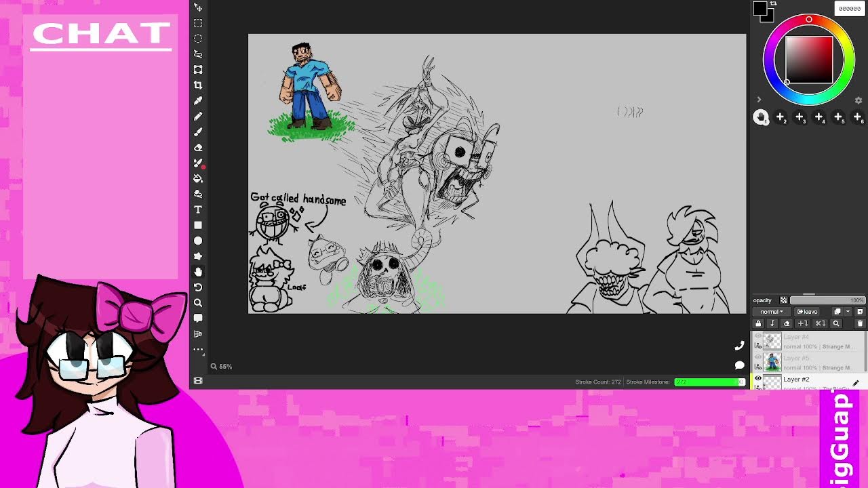Select the Hand pan tool
868x488 pixels.
[198, 272]
